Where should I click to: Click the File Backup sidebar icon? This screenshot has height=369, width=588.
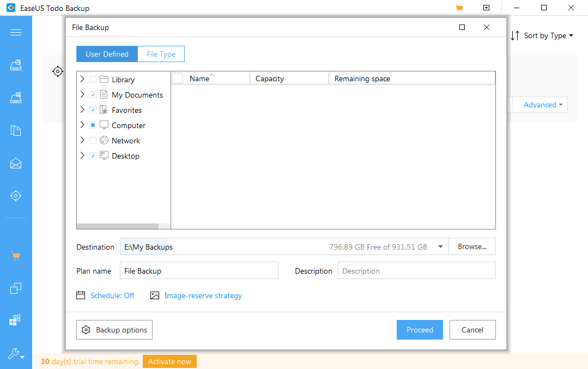click(x=16, y=131)
